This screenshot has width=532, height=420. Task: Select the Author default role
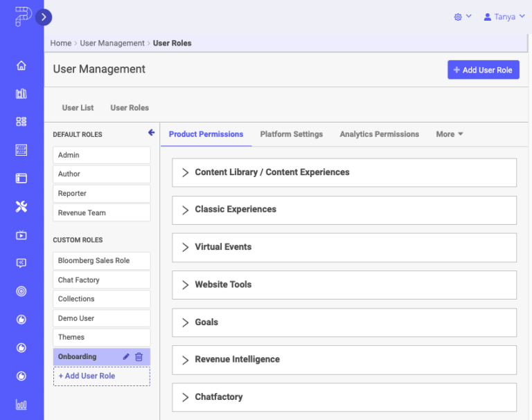[102, 174]
